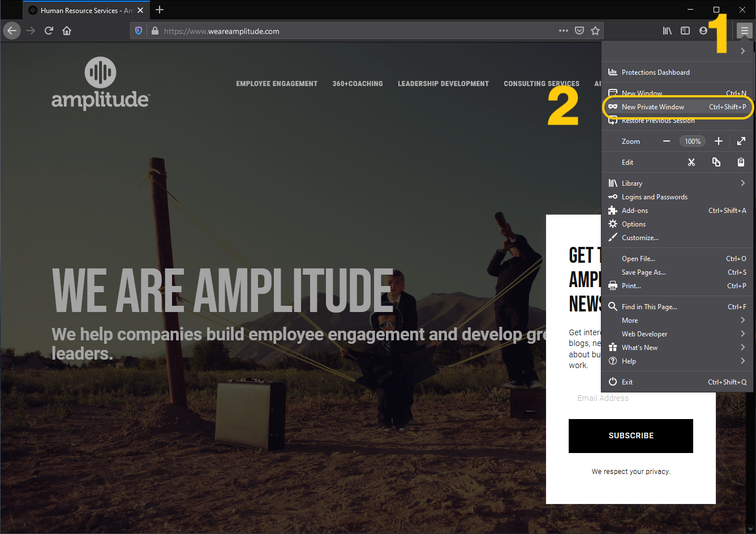756x534 pixels.
Task: Expand the More submenu
Action: (676, 320)
